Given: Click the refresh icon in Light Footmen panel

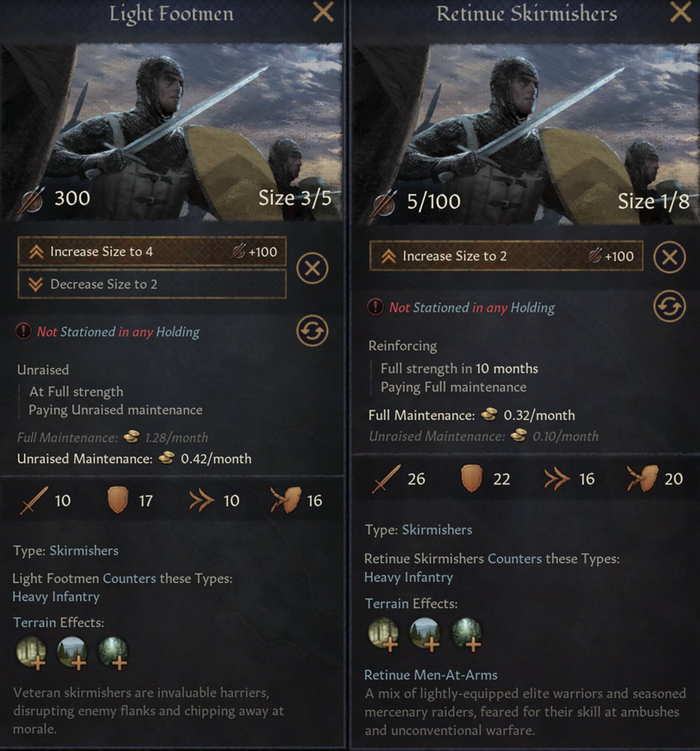Looking at the screenshot, I should [313, 331].
